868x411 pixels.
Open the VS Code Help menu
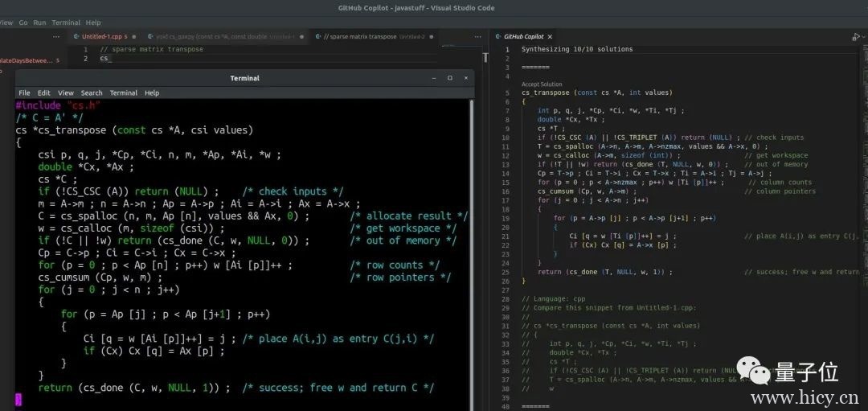coord(93,23)
